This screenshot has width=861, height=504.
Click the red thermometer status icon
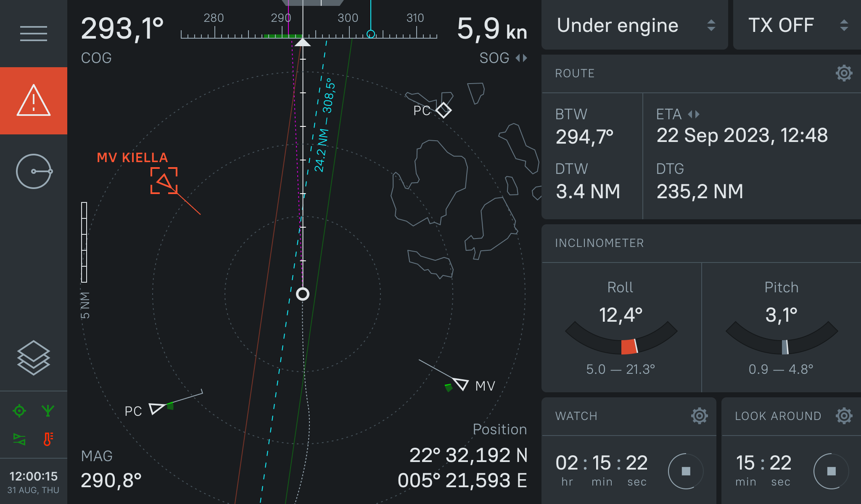(x=48, y=440)
